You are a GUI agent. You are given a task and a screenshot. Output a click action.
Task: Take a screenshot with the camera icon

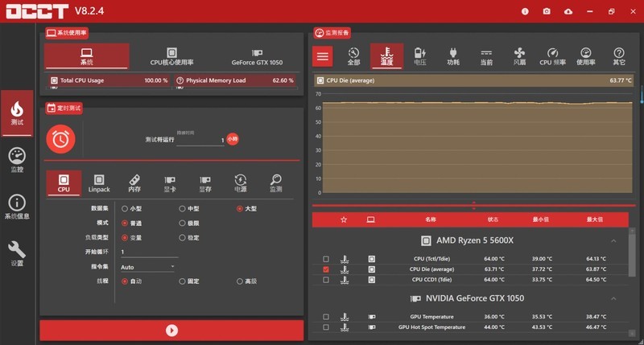pos(547,11)
